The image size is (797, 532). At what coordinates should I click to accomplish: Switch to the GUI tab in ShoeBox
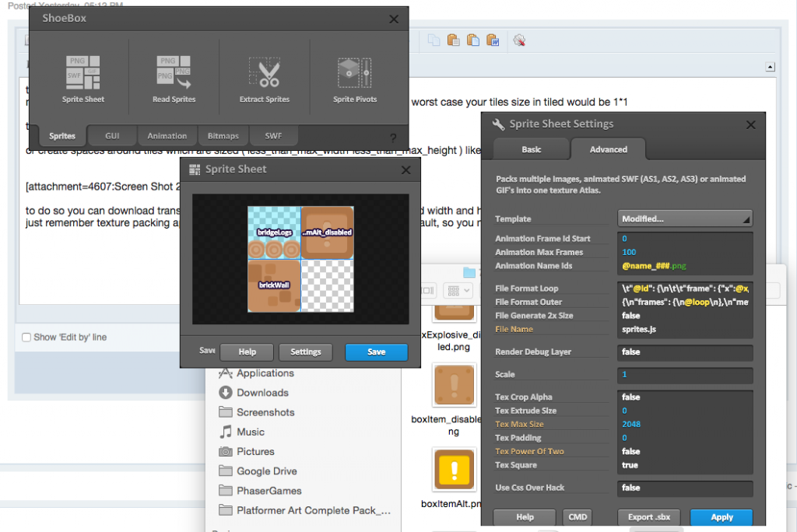click(x=112, y=135)
